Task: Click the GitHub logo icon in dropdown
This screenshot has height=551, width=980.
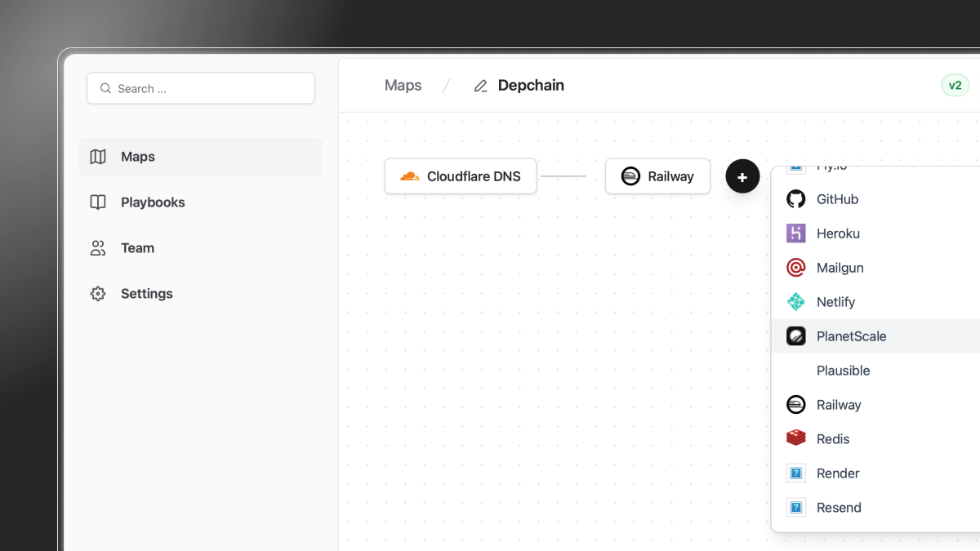Action: [795, 199]
